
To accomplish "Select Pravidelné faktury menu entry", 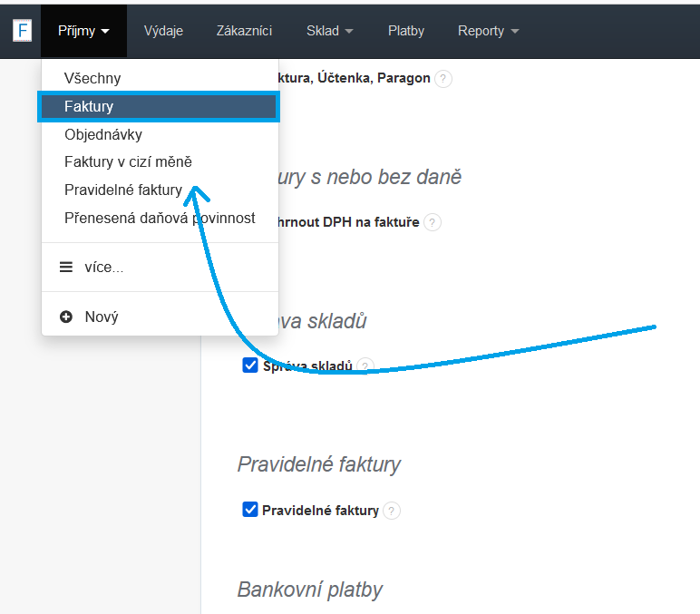I will pyautogui.click(x=123, y=190).
